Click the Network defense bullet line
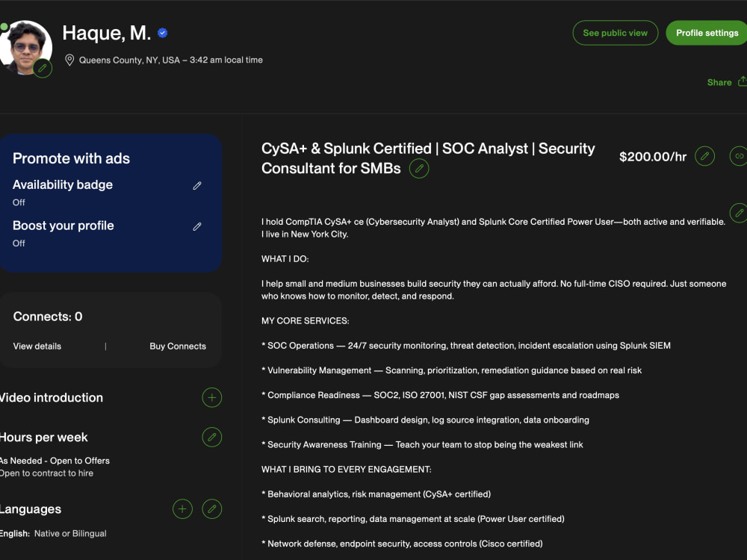 pyautogui.click(x=402, y=544)
